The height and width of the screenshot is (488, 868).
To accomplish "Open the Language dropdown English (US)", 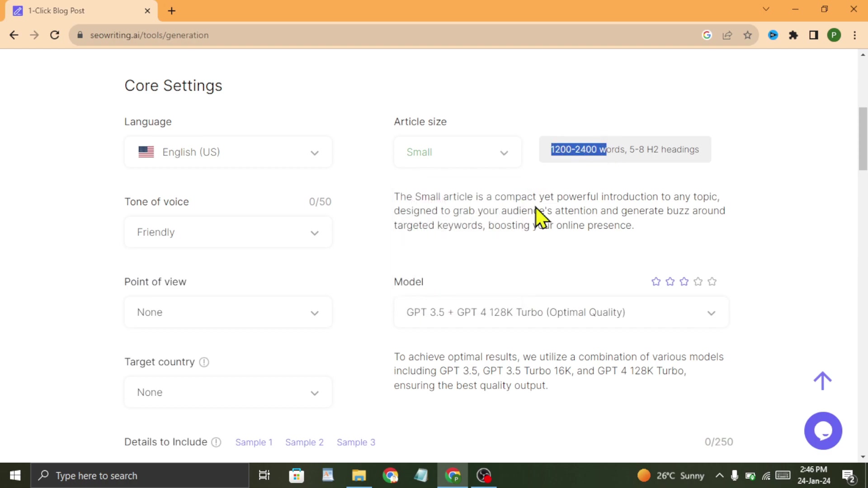I will pos(228,152).
